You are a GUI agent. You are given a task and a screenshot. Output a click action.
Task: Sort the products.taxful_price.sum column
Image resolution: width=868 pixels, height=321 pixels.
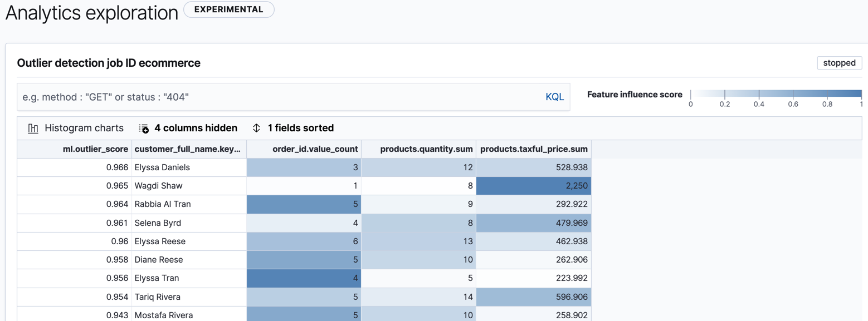coord(533,149)
